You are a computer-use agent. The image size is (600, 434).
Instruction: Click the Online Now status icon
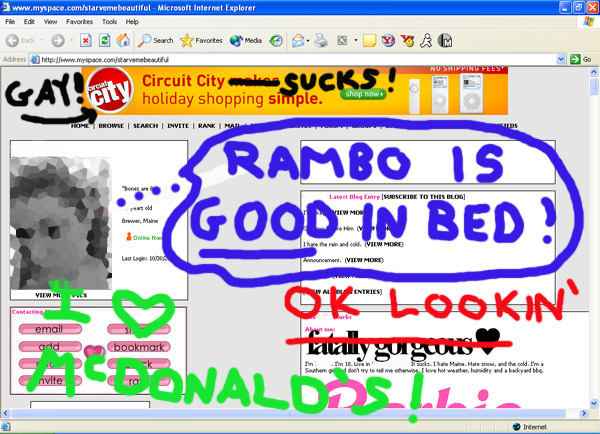click(129, 237)
